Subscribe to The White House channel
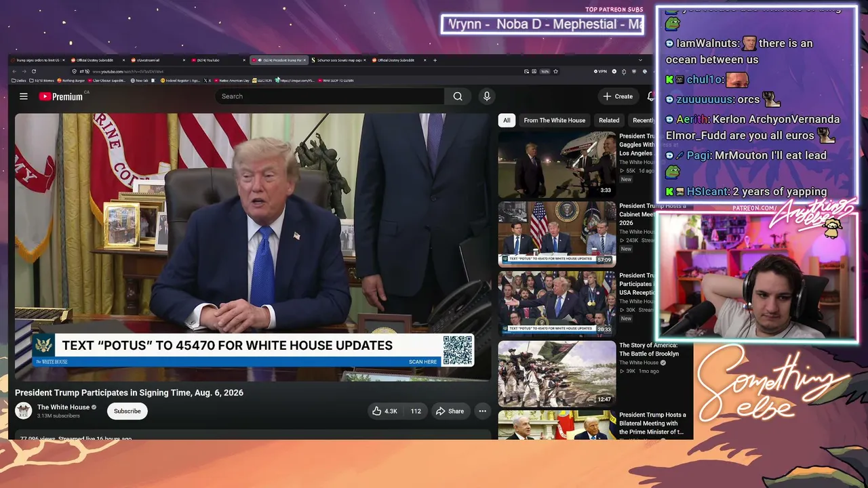 [127, 411]
